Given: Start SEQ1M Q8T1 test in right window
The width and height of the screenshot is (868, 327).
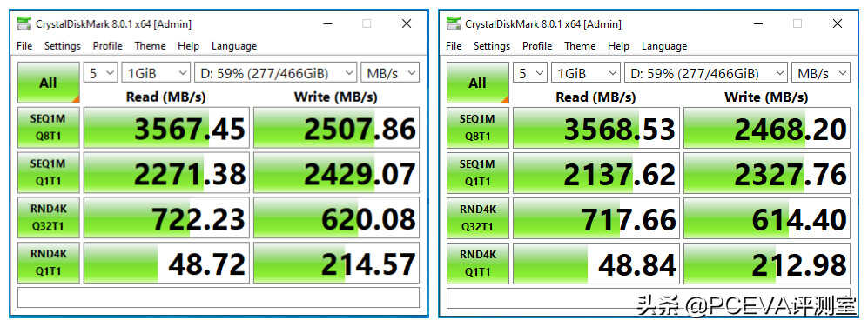Looking at the screenshot, I should (x=478, y=128).
